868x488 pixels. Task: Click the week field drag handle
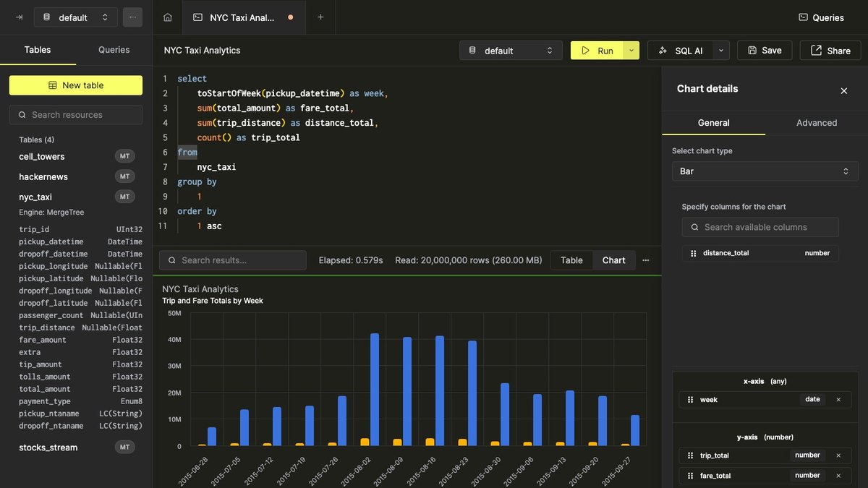click(690, 400)
